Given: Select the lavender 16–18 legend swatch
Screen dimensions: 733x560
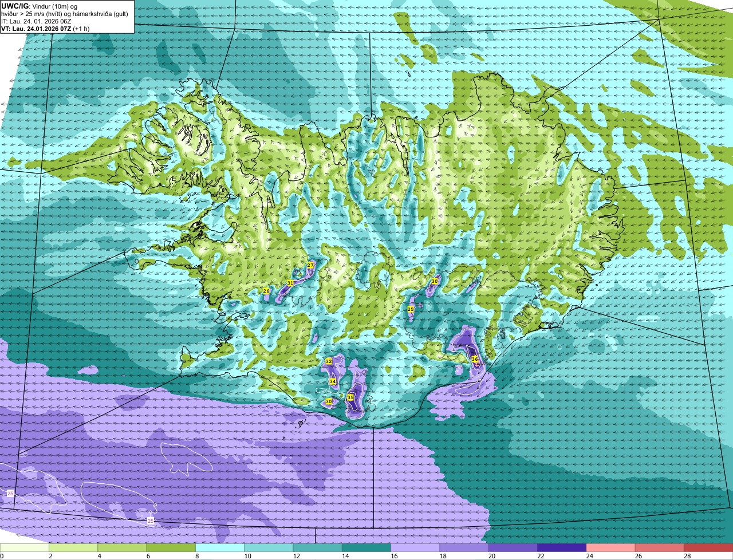Looking at the screenshot, I should [x=415, y=548].
